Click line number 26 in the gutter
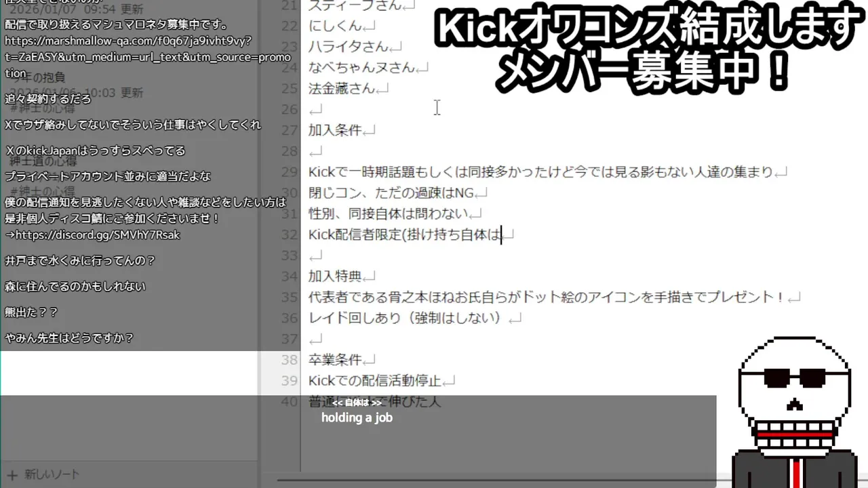 tap(290, 109)
